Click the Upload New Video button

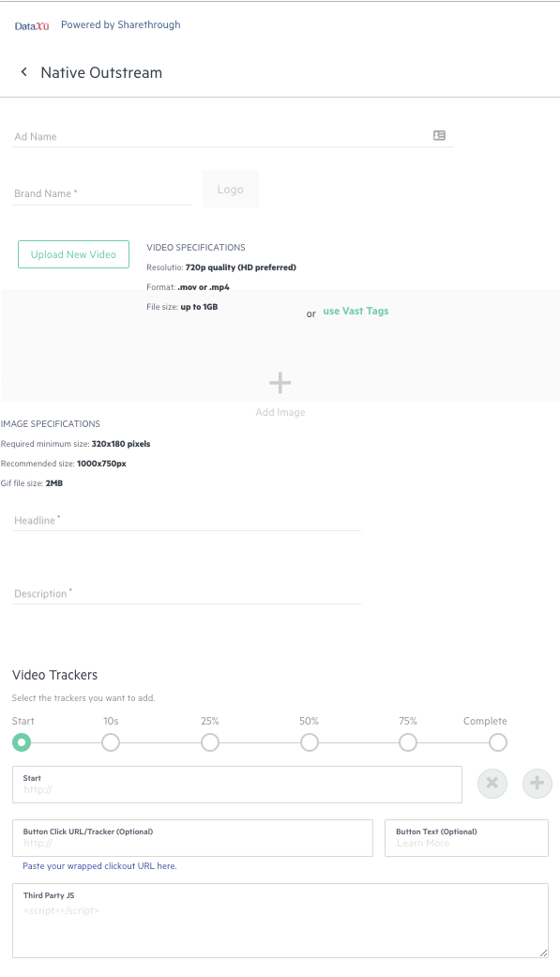click(73, 254)
